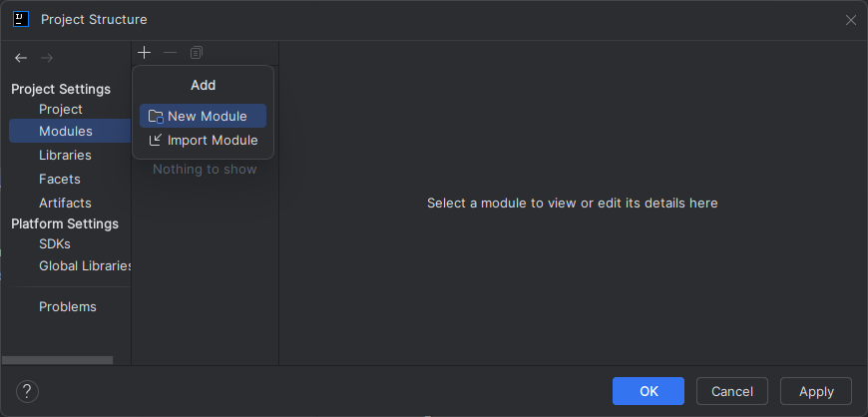The width and height of the screenshot is (868, 417).
Task: Choose Import Module from Add popup
Action: (x=212, y=141)
